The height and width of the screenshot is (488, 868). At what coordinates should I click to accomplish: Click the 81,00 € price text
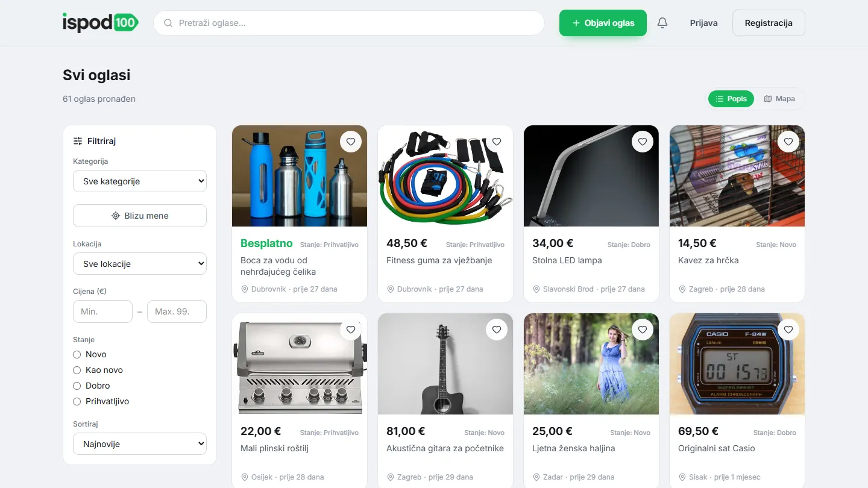(x=406, y=431)
